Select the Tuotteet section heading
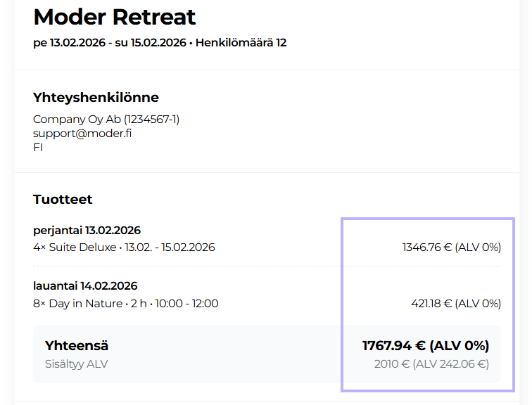532x405 pixels. pos(63,200)
